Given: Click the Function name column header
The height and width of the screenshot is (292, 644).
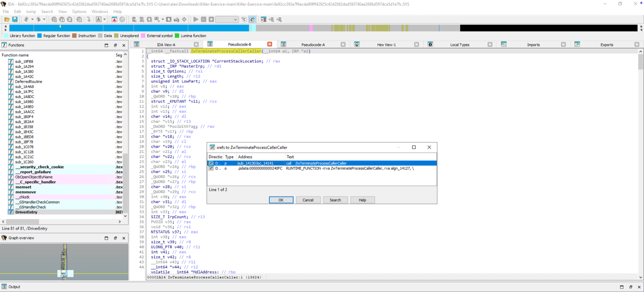Looking at the screenshot, I should 57,55.
